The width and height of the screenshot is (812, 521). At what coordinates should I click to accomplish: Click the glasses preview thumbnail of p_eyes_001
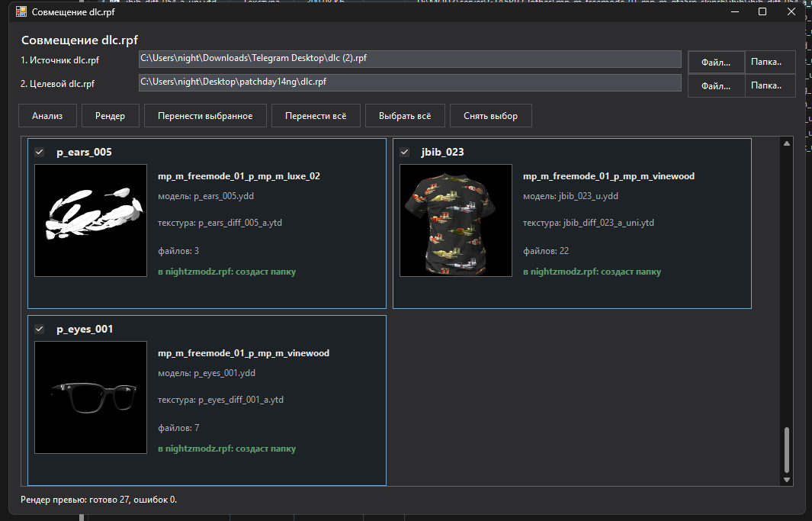pyautogui.click(x=91, y=397)
